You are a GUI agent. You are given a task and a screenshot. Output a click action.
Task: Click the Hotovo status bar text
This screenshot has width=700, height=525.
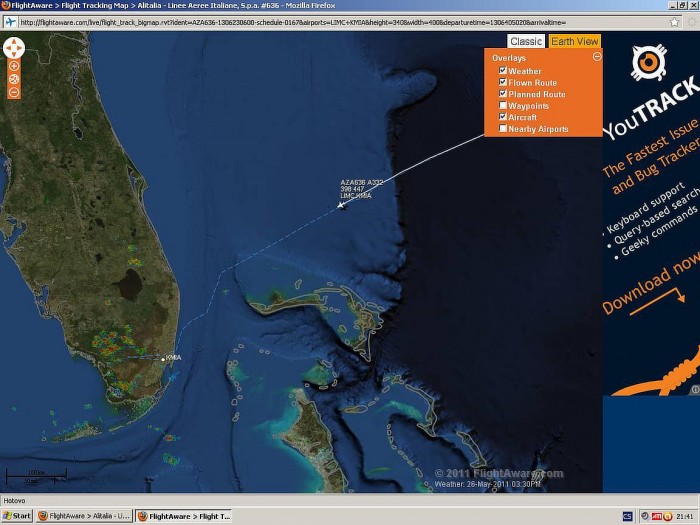coord(14,500)
